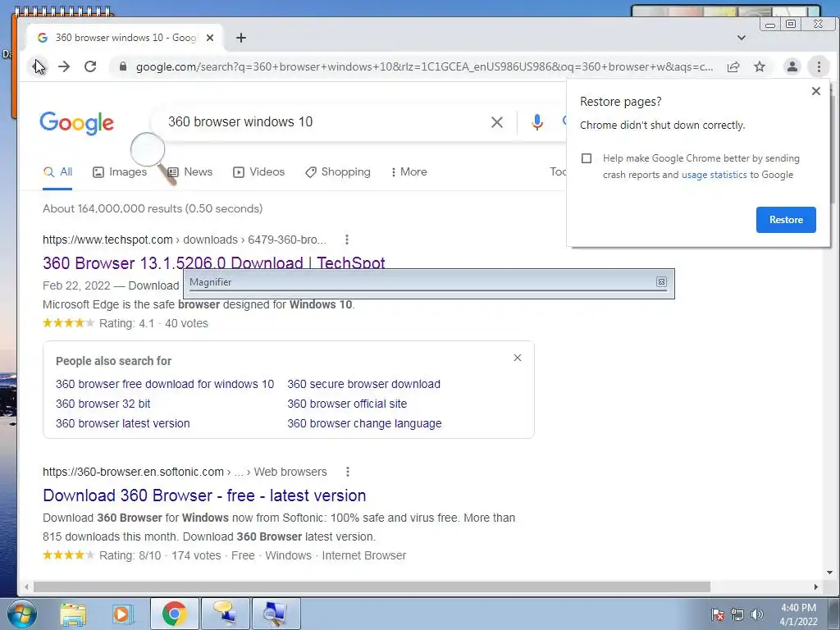Viewport: 840px width, 630px height.
Task: Open the volume speaker tray icon
Action: coord(757,614)
